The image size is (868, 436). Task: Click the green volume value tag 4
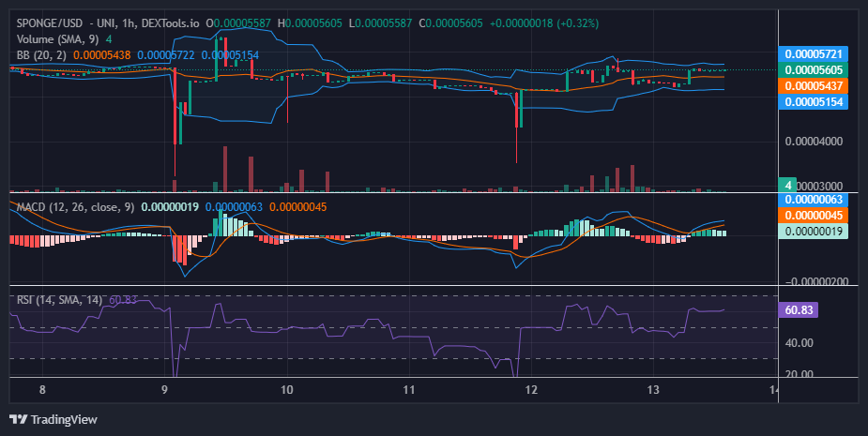pos(787,185)
